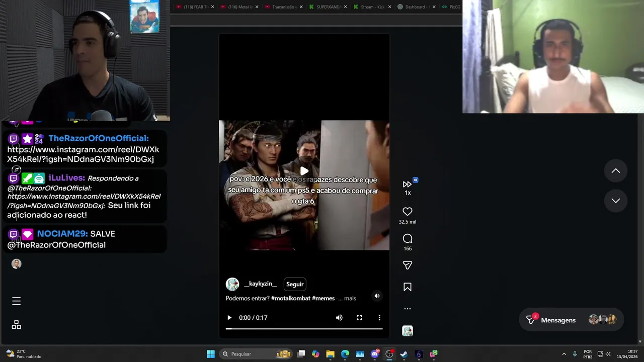Click the message contacts avatars group
The height and width of the screenshot is (362, 644).
tap(603, 320)
